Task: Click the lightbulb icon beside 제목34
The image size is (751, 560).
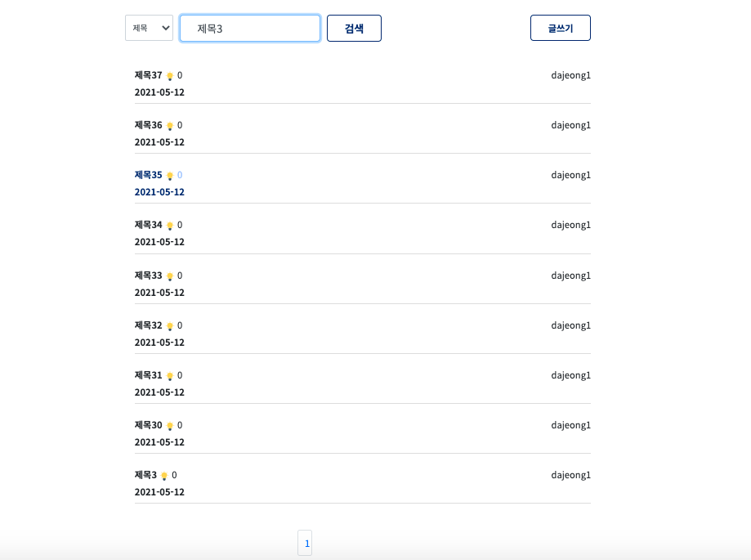Action: pos(169,225)
